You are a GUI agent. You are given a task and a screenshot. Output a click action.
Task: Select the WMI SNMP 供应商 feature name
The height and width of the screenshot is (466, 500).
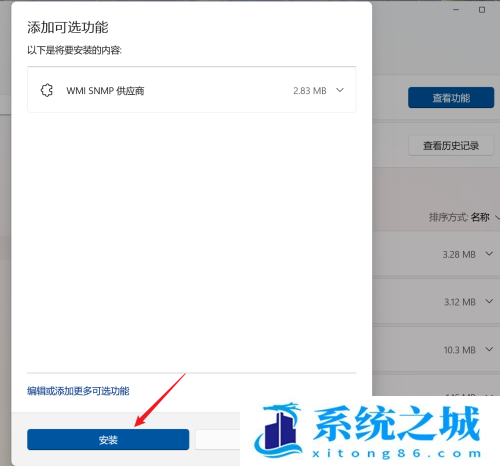[x=105, y=91]
